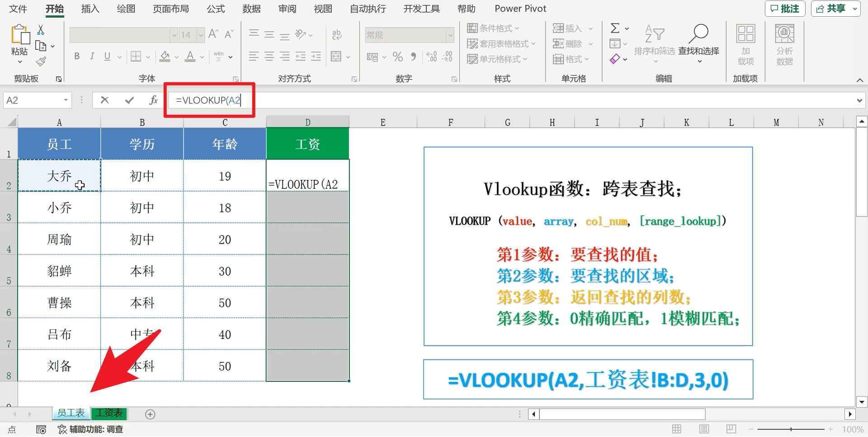The height and width of the screenshot is (437, 868).
Task: Click the Sort and Filter icon
Action: pos(654,33)
